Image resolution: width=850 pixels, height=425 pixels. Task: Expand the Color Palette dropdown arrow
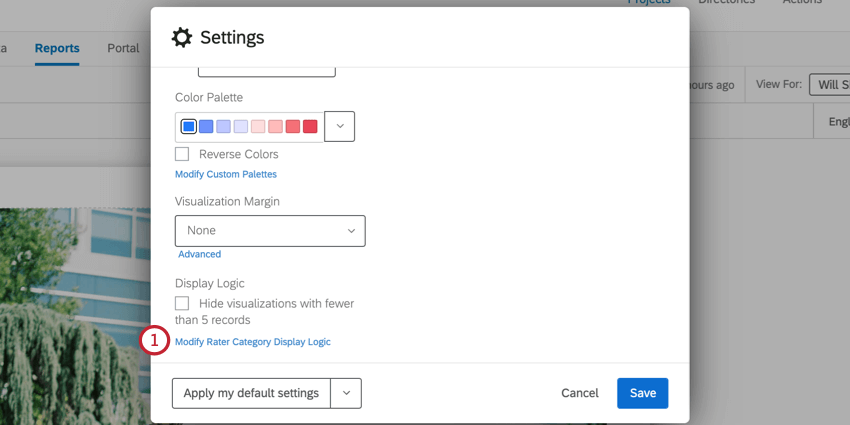tap(340, 126)
